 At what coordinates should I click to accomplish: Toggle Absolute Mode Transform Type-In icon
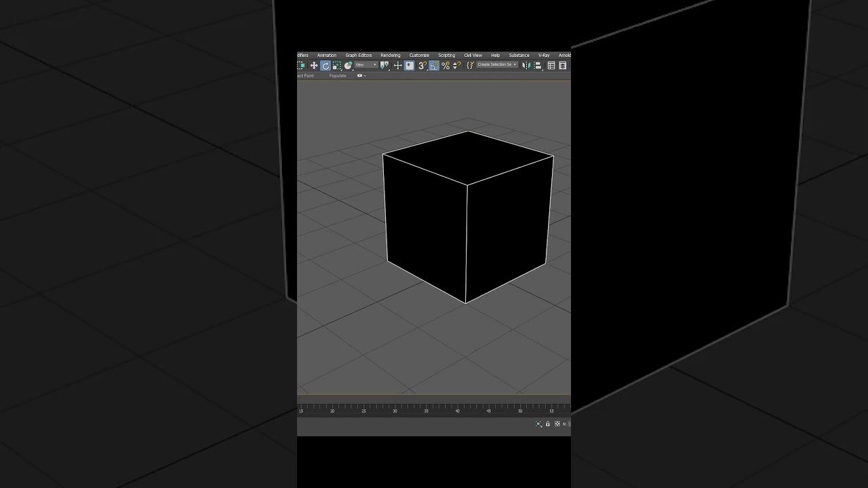(557, 424)
